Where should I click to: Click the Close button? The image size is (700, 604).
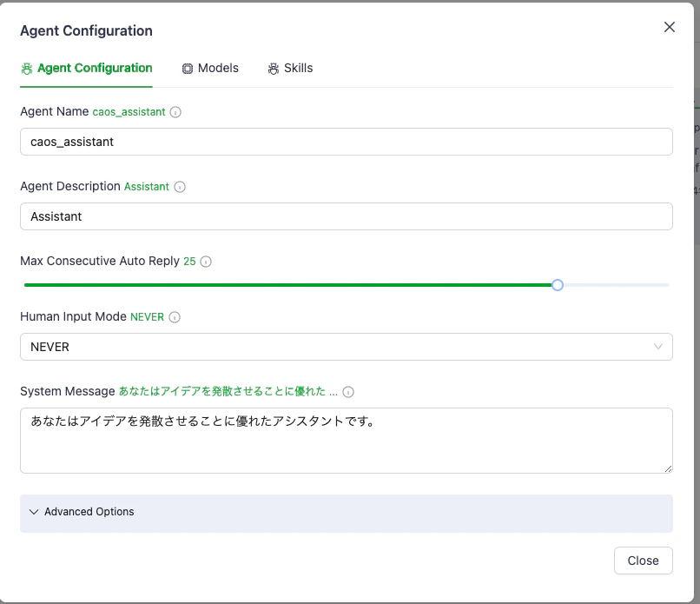(x=643, y=561)
